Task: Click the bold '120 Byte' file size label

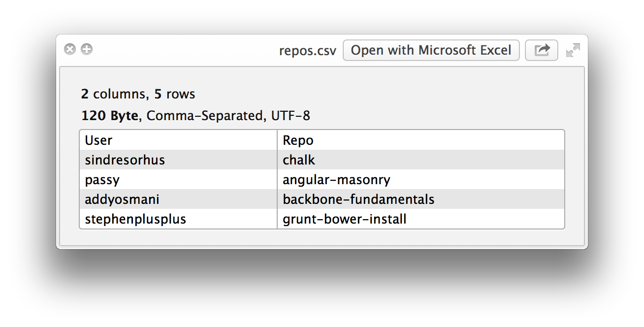Action: coord(109,116)
